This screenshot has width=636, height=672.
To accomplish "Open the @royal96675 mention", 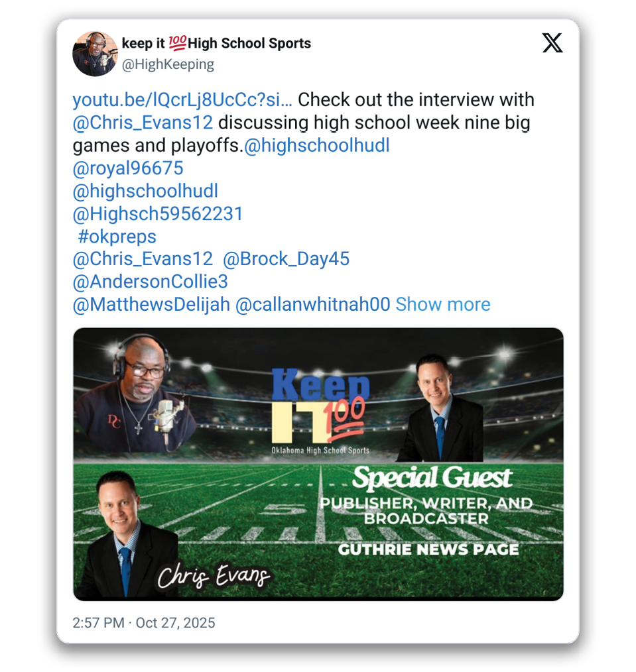I will coord(128,168).
